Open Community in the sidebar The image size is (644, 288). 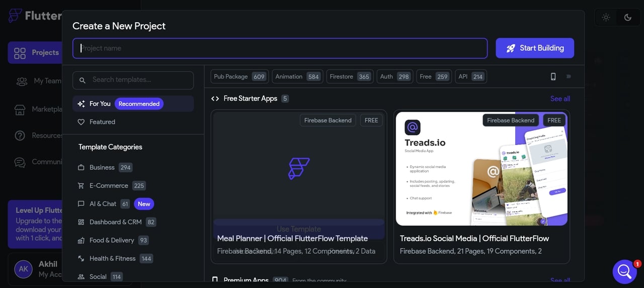(39, 162)
